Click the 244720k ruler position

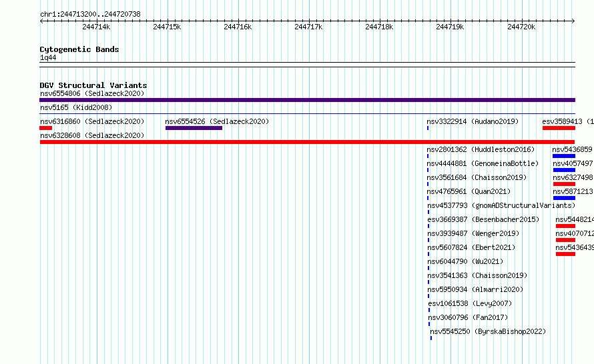click(521, 27)
